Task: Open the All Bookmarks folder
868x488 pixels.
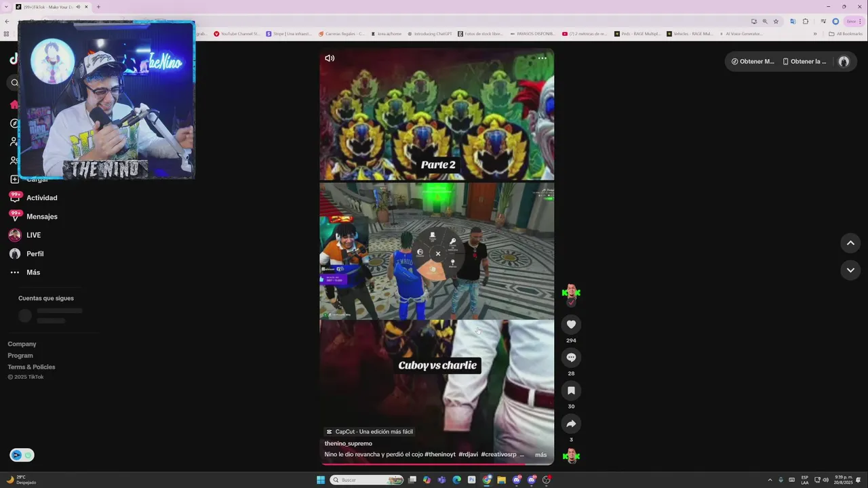Action: 846,34
